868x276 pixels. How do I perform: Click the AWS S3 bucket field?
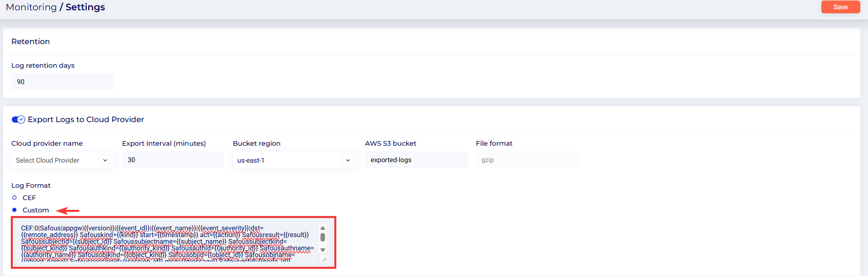(x=416, y=160)
